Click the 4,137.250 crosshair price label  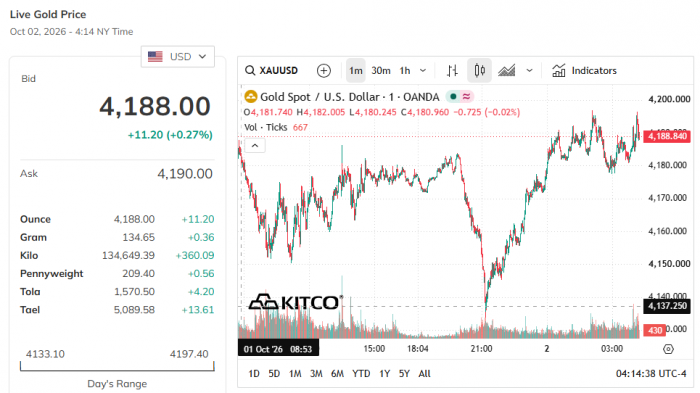click(x=667, y=306)
